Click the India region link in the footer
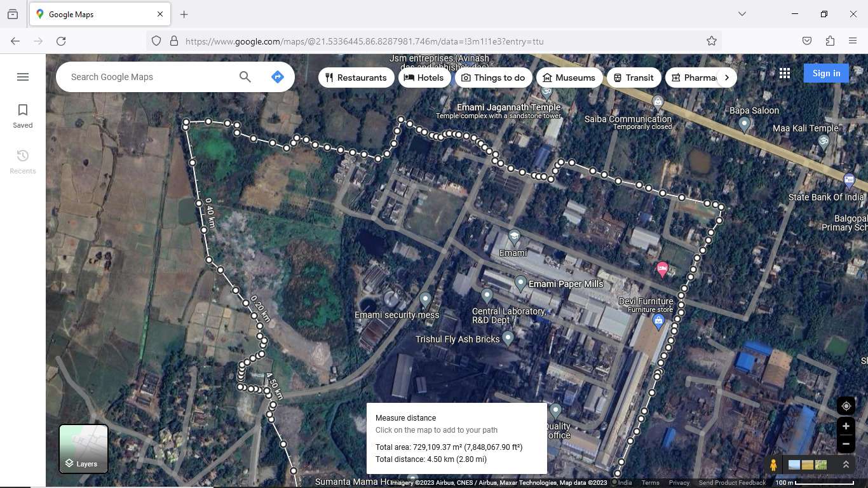This screenshot has height=488, width=868. tap(625, 483)
